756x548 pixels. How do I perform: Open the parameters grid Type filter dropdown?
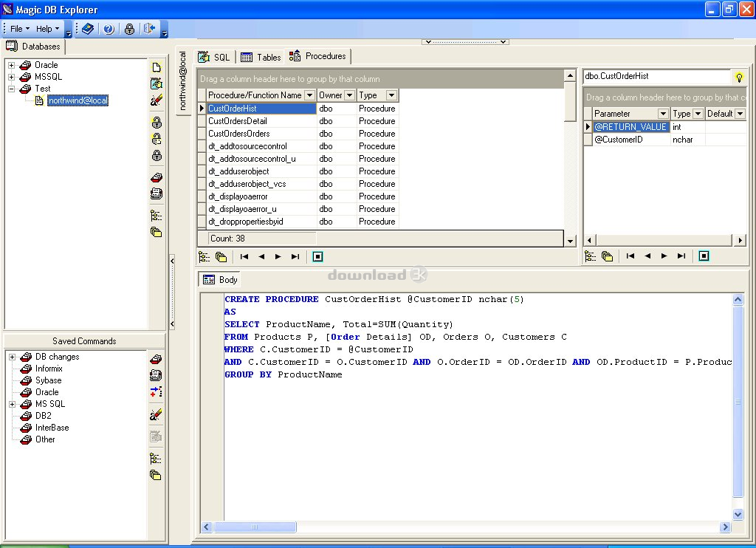(698, 114)
